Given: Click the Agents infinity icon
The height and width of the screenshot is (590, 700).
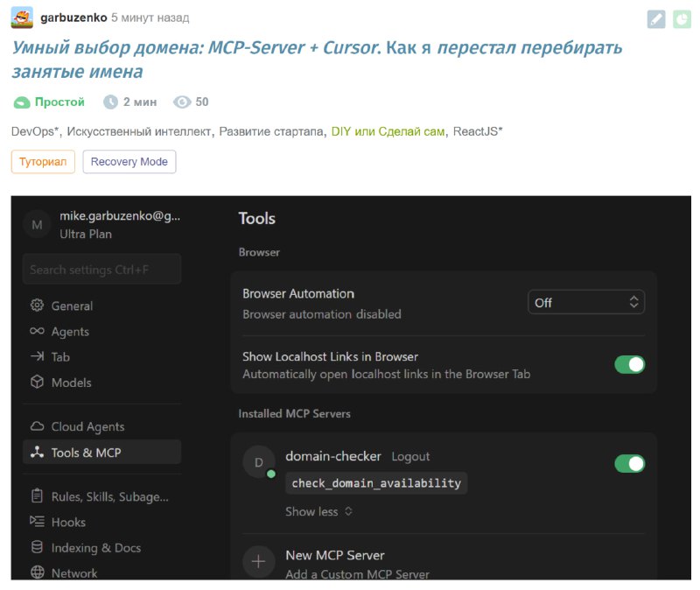Looking at the screenshot, I should click(37, 331).
